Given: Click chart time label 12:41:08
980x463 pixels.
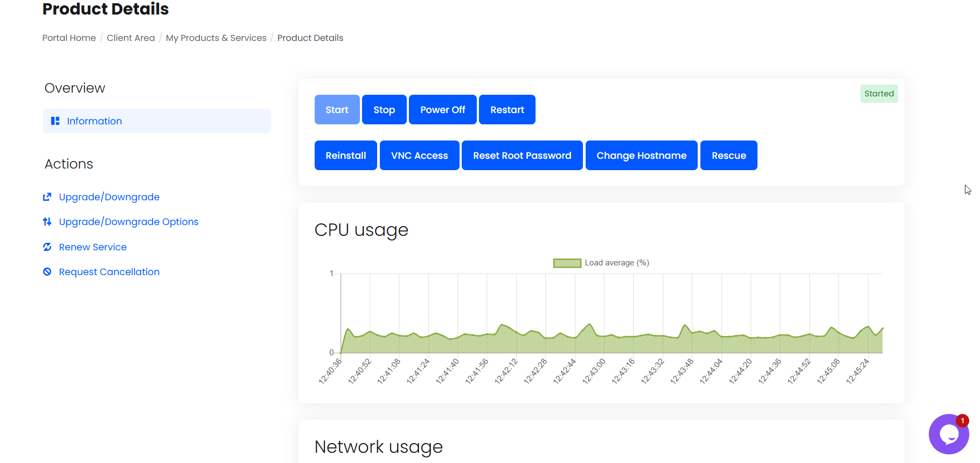Looking at the screenshot, I should coord(389,371).
